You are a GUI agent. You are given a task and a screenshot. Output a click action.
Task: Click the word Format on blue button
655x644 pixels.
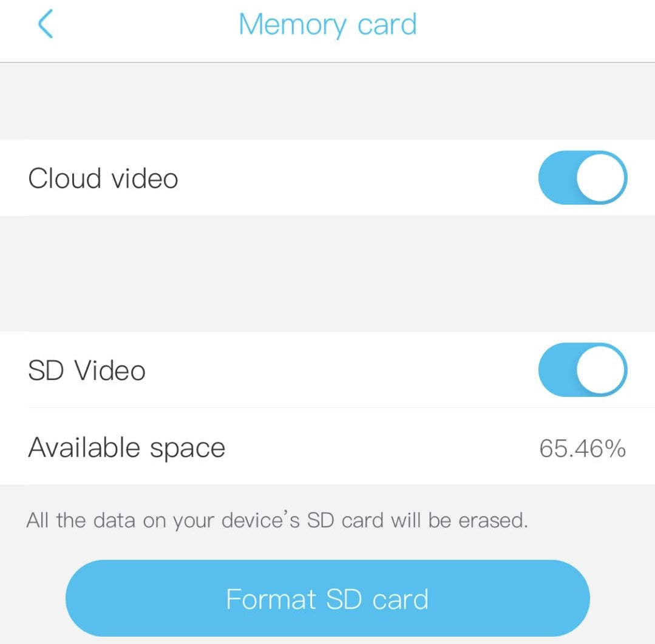pos(271,599)
